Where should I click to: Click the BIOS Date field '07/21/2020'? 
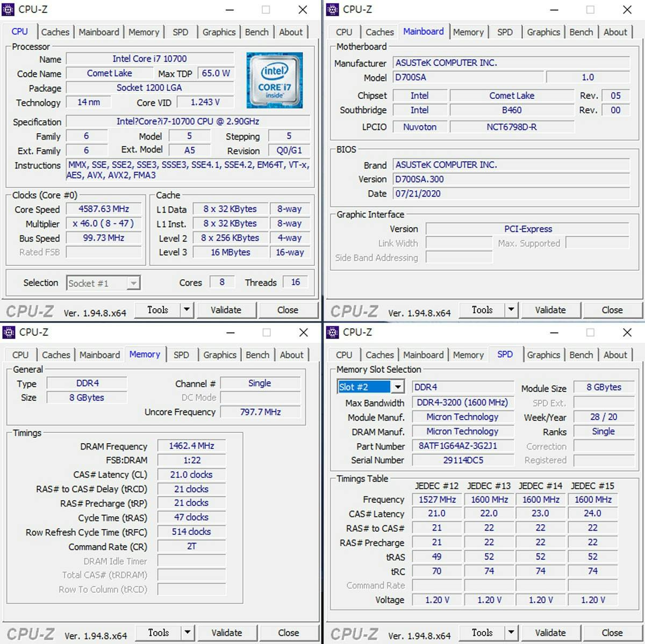pos(511,194)
